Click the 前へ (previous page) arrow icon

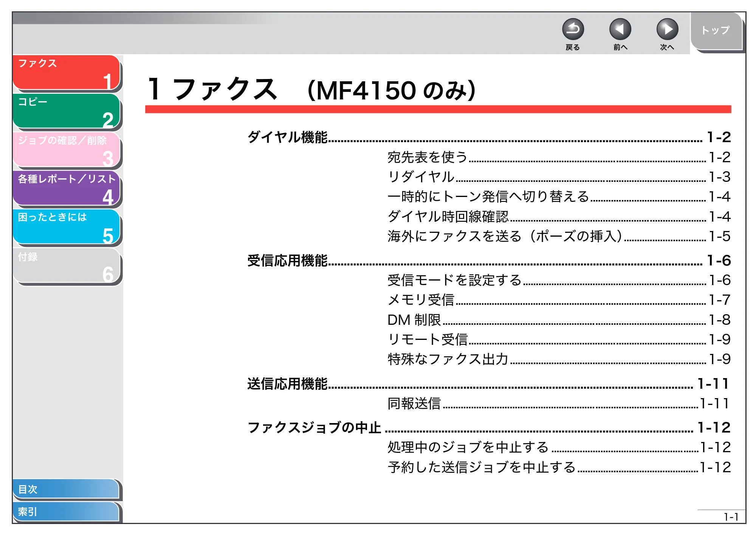tap(620, 29)
